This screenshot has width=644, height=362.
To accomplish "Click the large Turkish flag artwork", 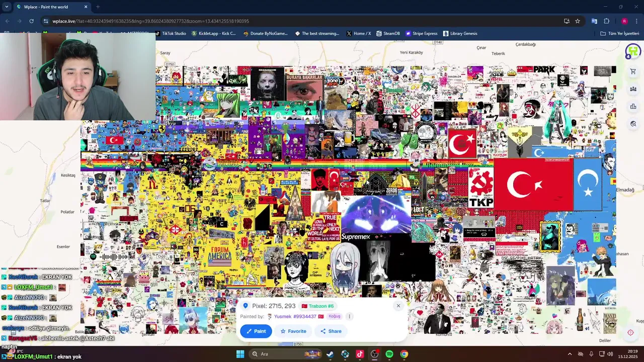I will [x=534, y=185].
